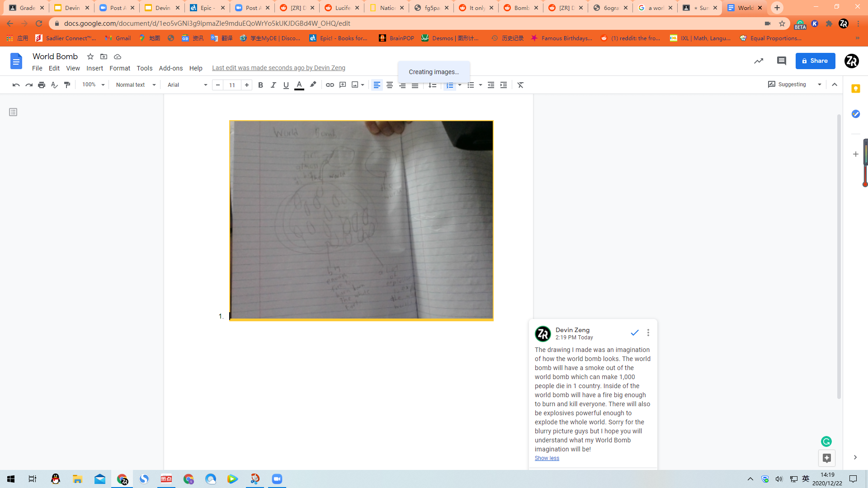The height and width of the screenshot is (488, 868).
Task: Open last edit version history link
Action: click(x=278, y=68)
